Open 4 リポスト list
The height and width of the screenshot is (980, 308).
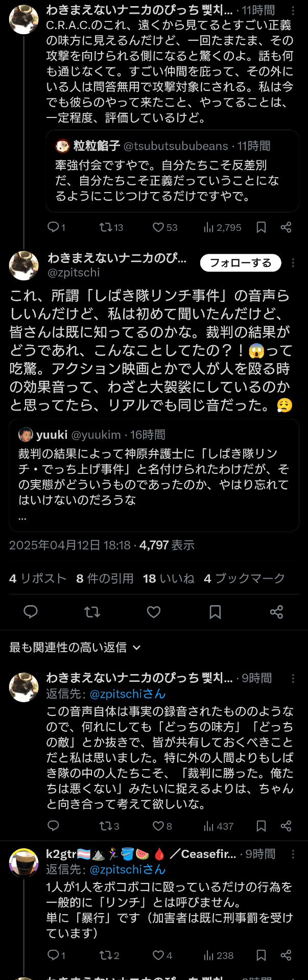coord(38,578)
